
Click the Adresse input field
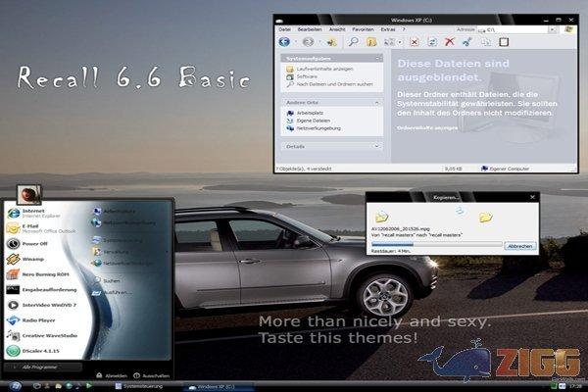(x=514, y=29)
